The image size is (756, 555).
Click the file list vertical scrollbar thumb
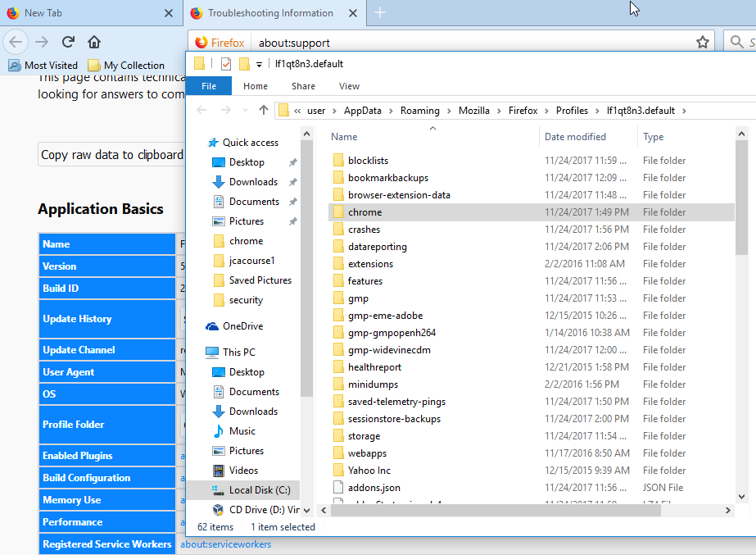point(741,198)
